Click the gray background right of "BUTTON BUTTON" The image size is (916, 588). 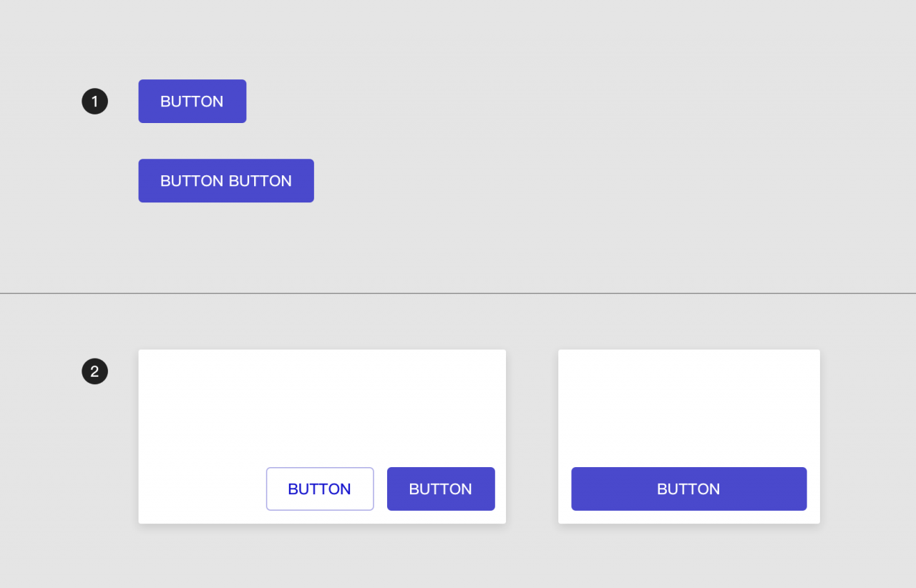[501, 181]
